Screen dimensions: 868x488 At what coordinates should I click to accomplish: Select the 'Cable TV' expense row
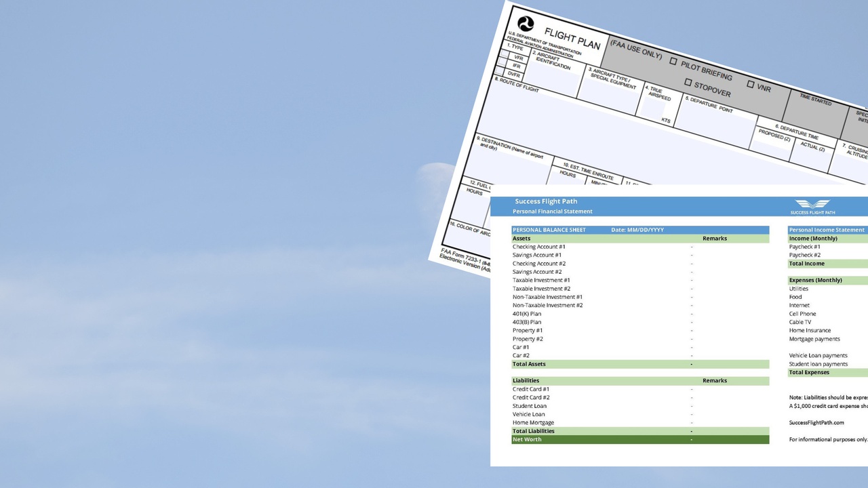tap(827, 322)
